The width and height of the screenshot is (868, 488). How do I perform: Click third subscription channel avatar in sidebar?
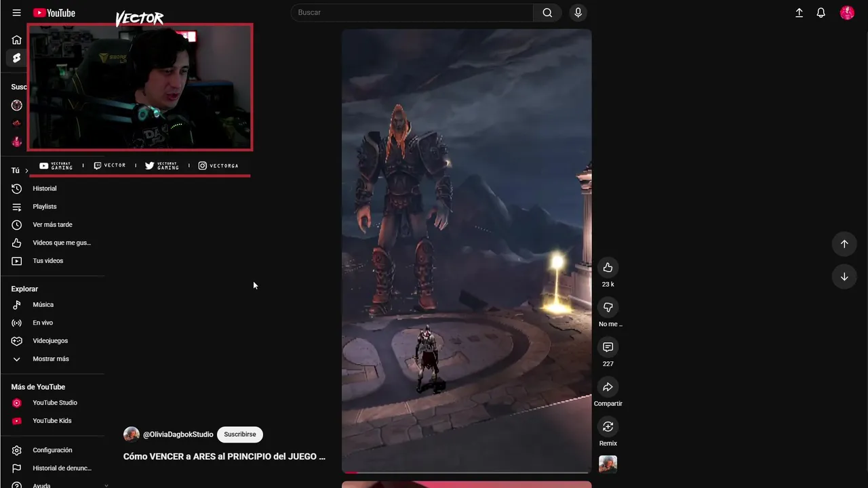(x=17, y=142)
